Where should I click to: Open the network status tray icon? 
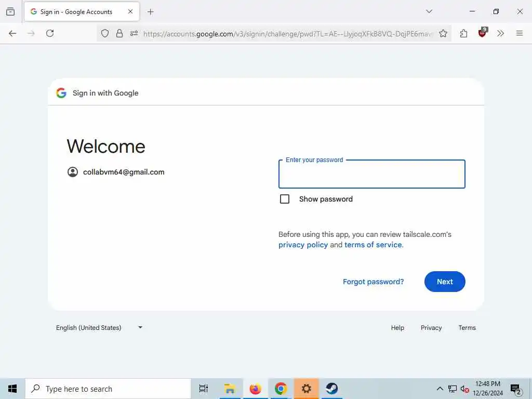pyautogui.click(x=453, y=389)
